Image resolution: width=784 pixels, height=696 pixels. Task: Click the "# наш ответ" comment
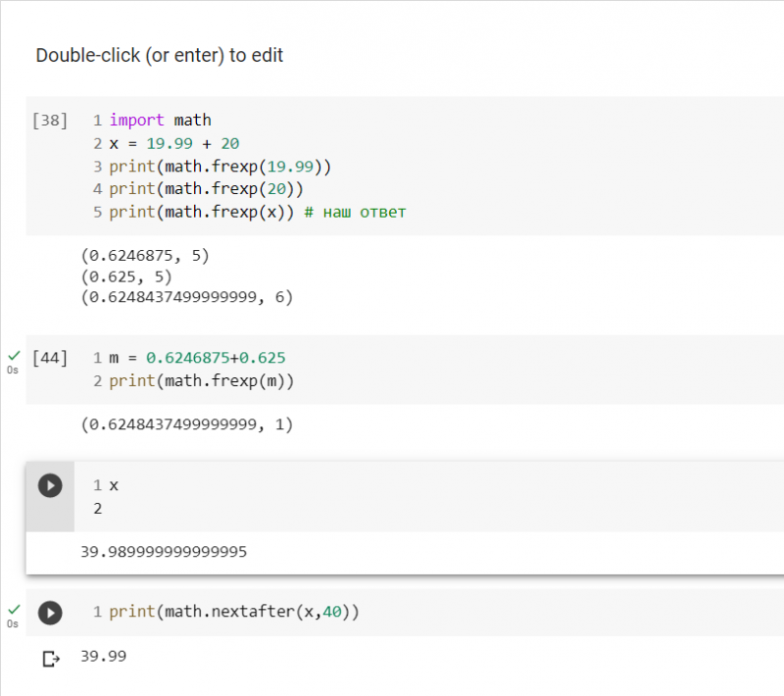pos(355,212)
